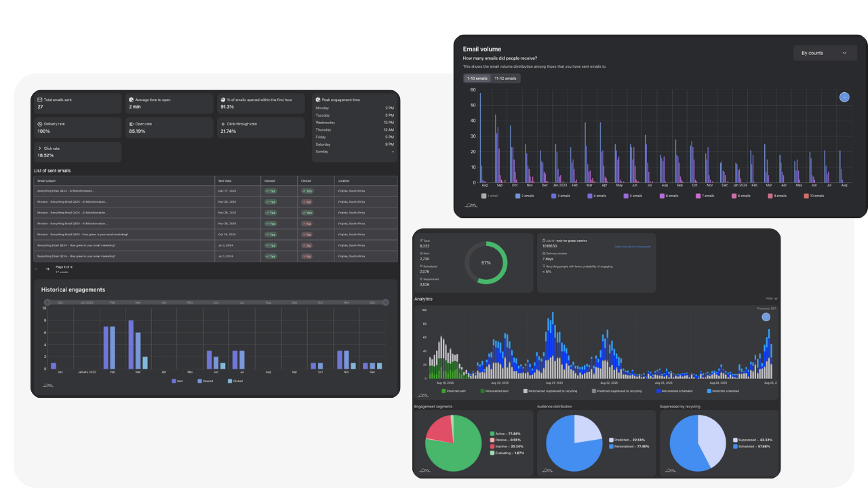This screenshot has height=488, width=868.
Task: Click the eye icon next to Open rate
Action: pyautogui.click(x=131, y=124)
